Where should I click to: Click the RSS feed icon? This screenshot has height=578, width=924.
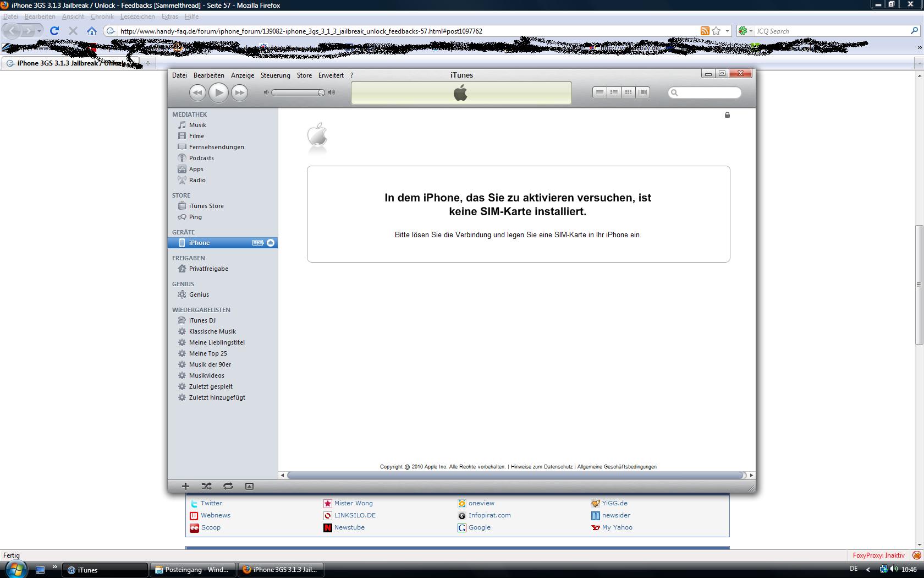pyautogui.click(x=705, y=31)
